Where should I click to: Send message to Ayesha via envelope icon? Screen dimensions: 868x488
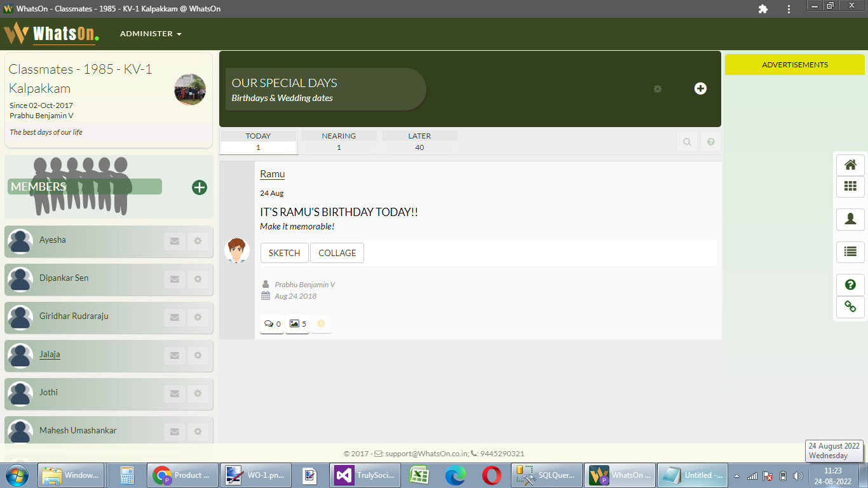tap(174, 241)
